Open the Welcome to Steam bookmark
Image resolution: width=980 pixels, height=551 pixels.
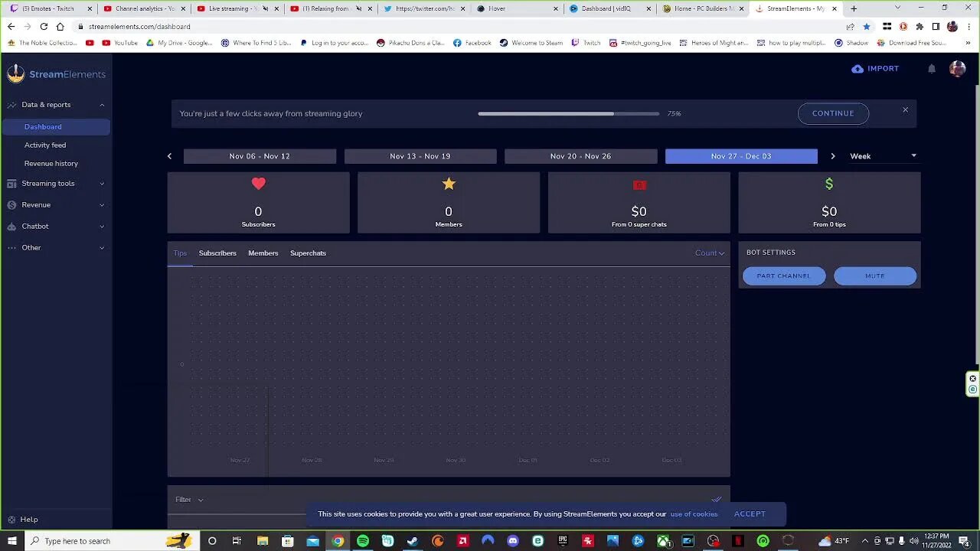coord(531,43)
